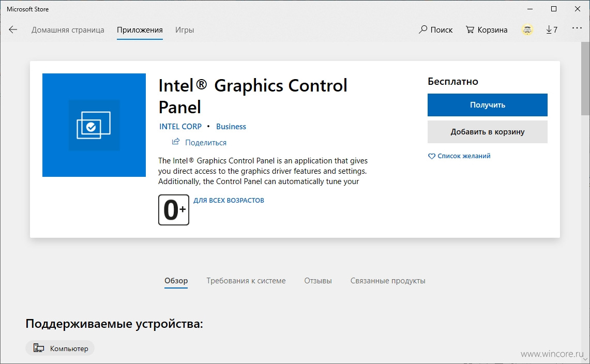This screenshot has height=364, width=590.
Task: Maximize the Microsoft Store window
Action: click(x=553, y=9)
